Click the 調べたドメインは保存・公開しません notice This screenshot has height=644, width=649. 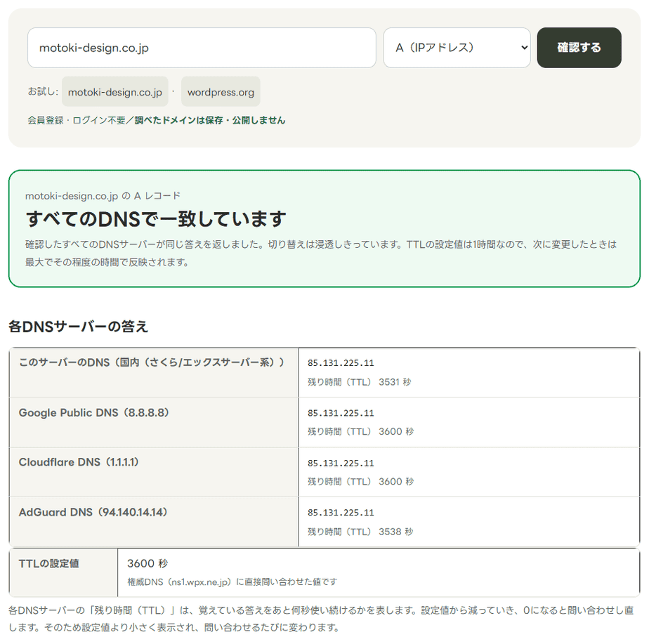(210, 120)
